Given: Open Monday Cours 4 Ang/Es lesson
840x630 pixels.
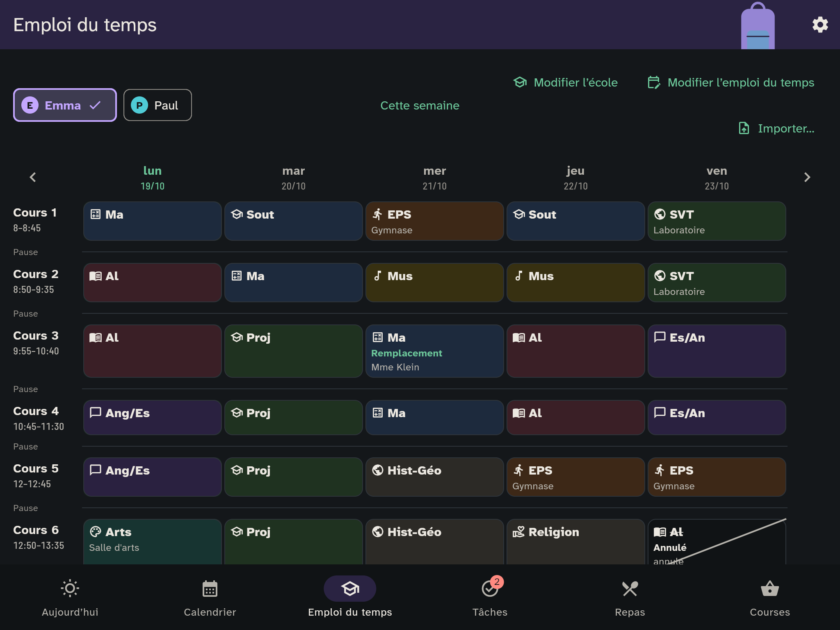Looking at the screenshot, I should (x=153, y=418).
